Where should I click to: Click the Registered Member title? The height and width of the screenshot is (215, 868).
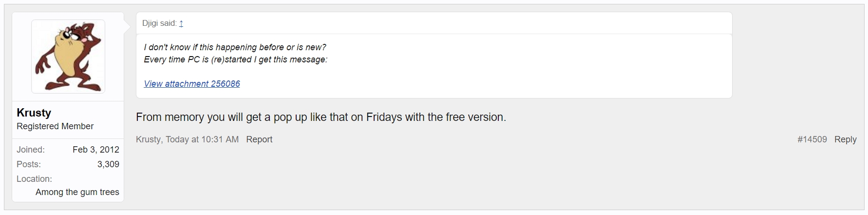[55, 126]
